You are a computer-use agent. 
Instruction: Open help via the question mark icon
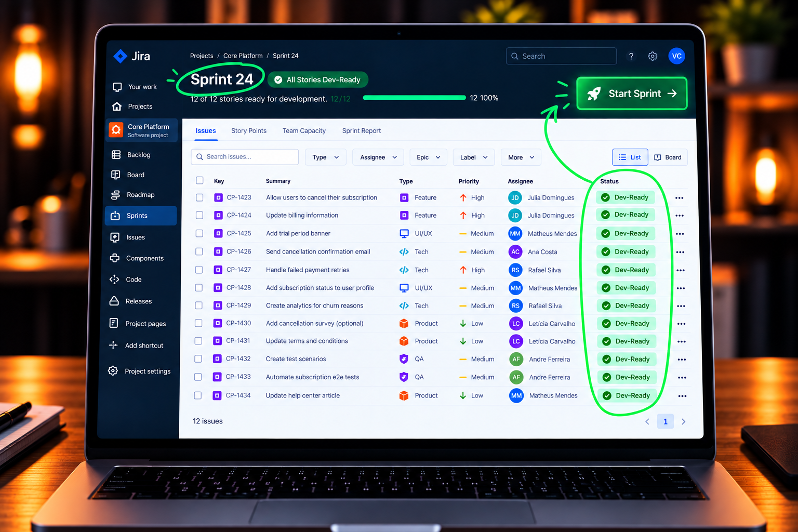tap(631, 56)
